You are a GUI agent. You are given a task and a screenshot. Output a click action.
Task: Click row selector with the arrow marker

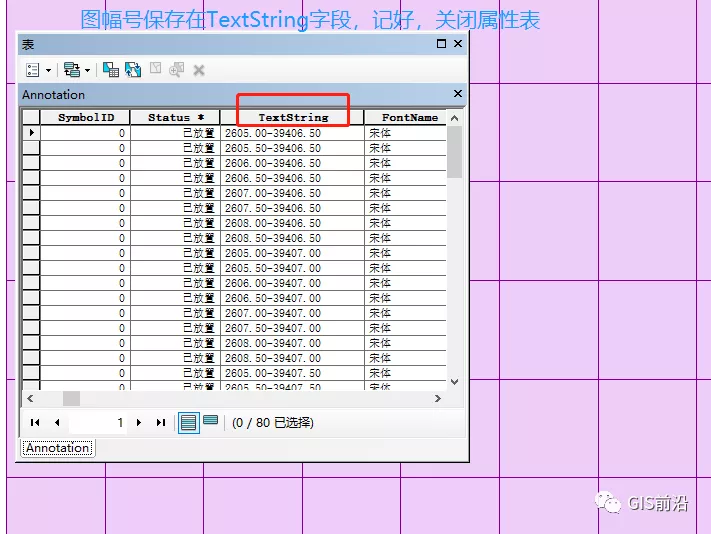pyautogui.click(x=31, y=133)
